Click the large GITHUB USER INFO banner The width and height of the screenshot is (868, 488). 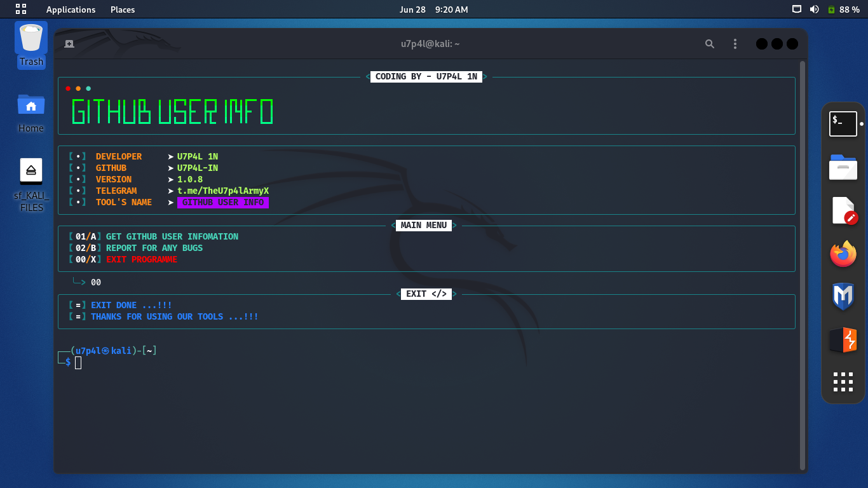coord(172,112)
